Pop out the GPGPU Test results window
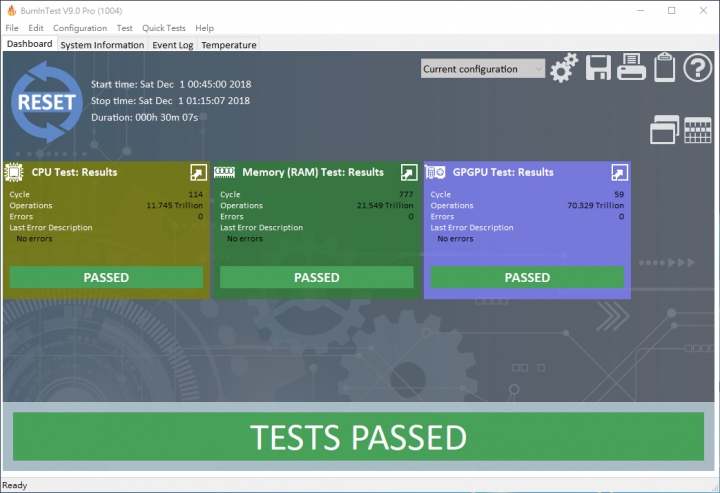 point(619,173)
